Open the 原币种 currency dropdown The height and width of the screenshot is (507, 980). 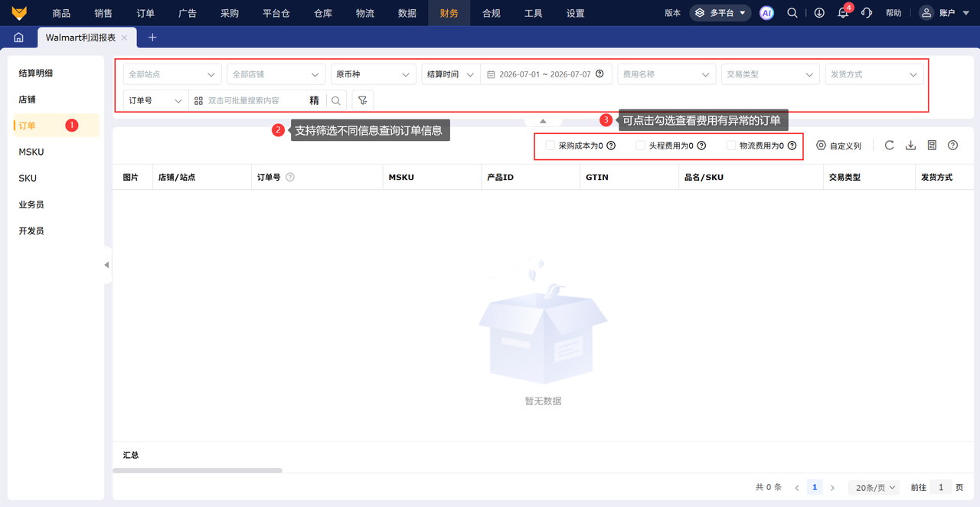pos(374,74)
